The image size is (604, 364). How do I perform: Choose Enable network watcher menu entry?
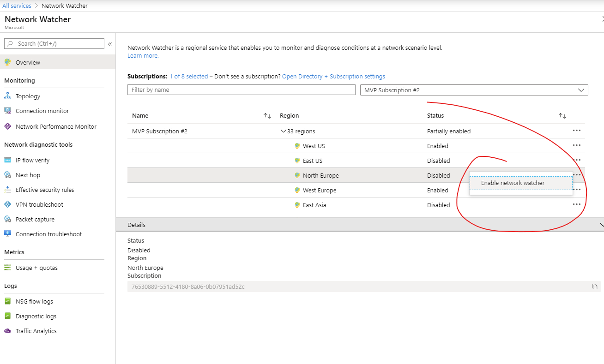tap(513, 183)
